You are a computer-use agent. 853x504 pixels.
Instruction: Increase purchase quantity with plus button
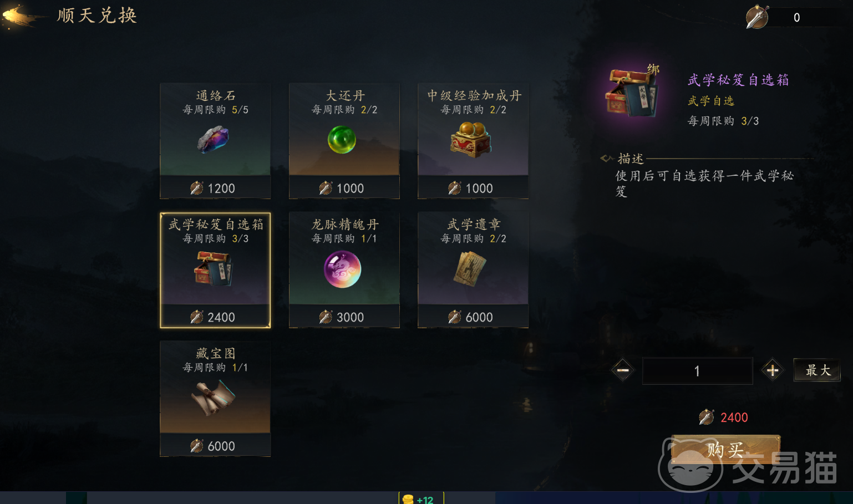(x=773, y=370)
